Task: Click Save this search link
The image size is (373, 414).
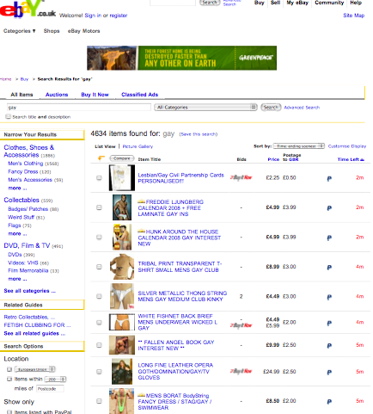Action: click(x=198, y=134)
